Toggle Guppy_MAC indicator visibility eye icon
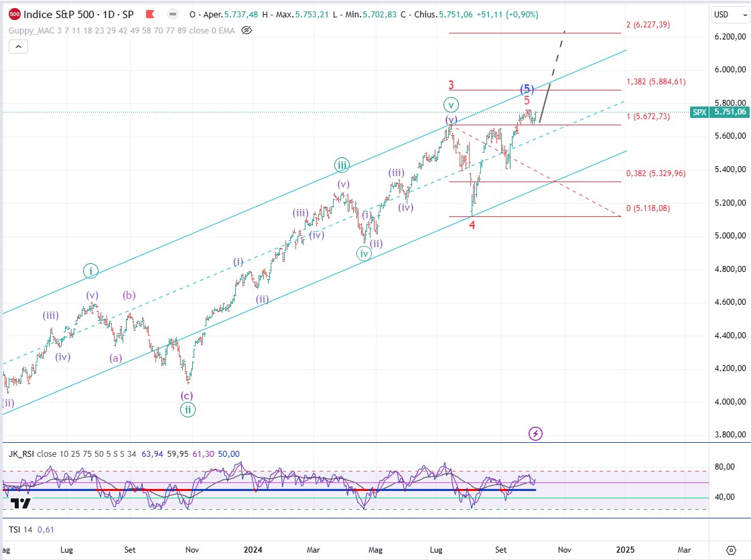 (246, 31)
